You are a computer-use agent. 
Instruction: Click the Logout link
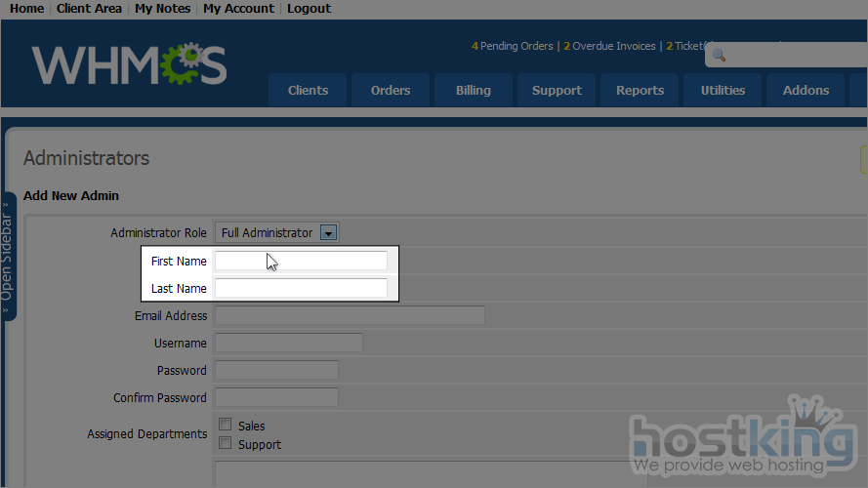click(x=309, y=9)
